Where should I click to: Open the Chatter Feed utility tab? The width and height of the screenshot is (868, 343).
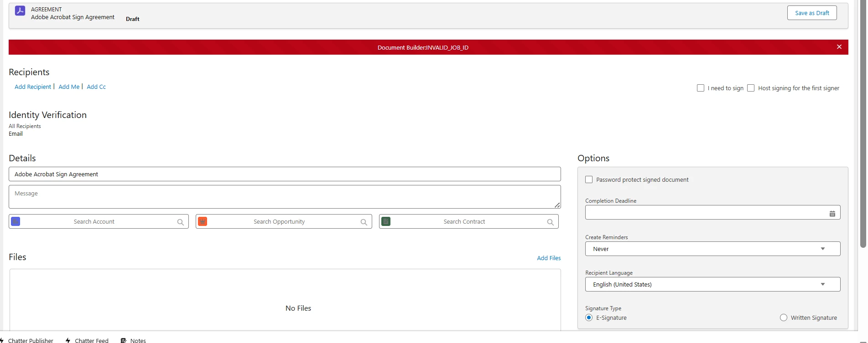click(87, 340)
